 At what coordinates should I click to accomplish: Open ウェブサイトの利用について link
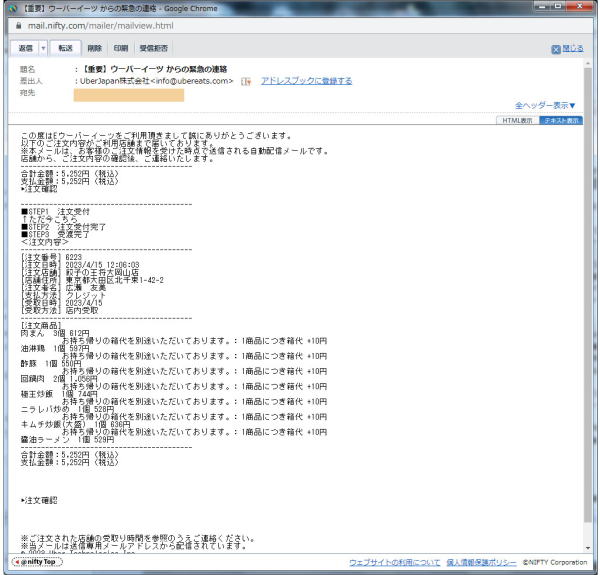point(395,562)
